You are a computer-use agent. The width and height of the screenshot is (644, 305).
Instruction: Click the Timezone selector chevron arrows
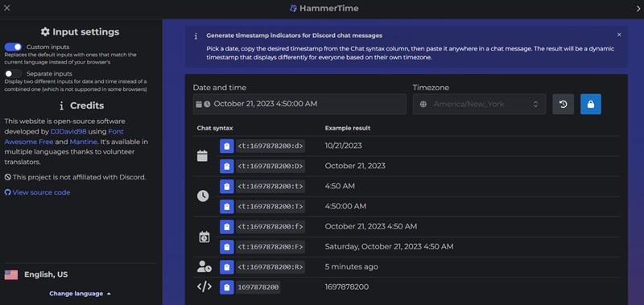coord(535,105)
